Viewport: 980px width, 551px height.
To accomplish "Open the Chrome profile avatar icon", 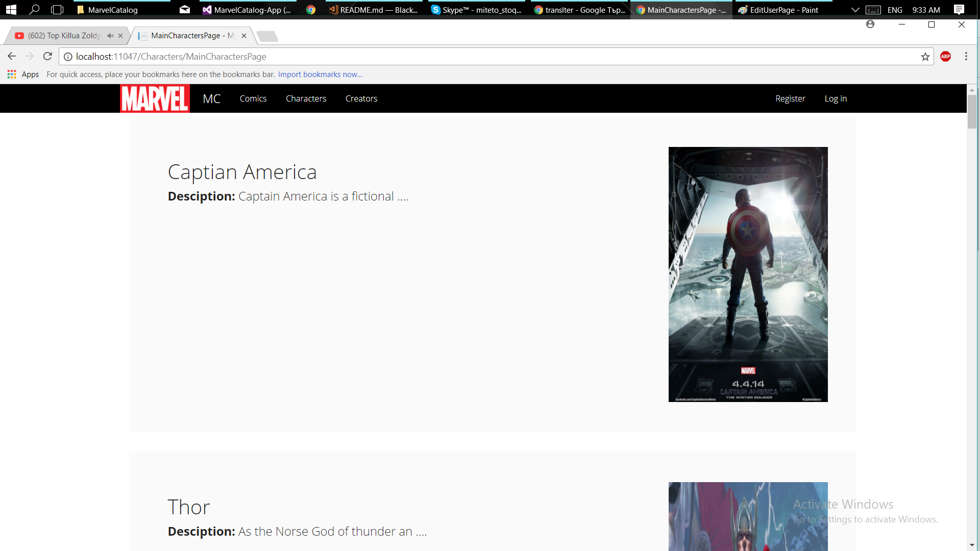I will [x=870, y=24].
